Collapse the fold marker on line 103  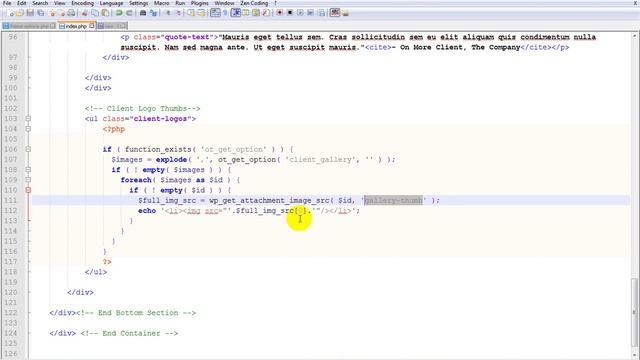[28, 119]
